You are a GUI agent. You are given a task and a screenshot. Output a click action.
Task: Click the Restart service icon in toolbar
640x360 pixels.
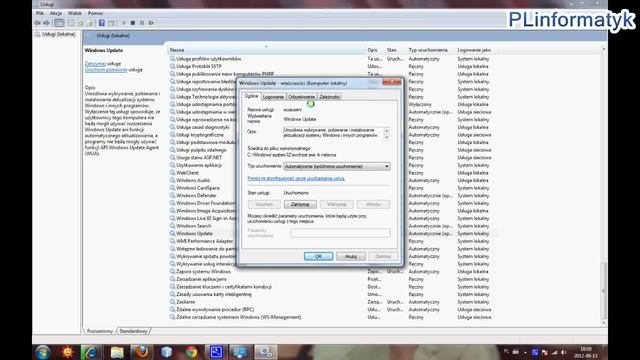tap(151, 23)
